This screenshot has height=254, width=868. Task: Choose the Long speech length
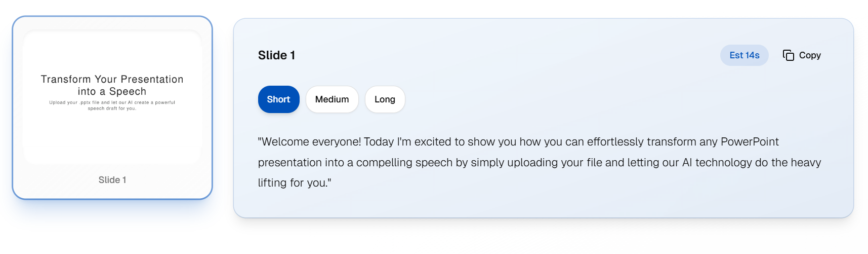coord(385,99)
